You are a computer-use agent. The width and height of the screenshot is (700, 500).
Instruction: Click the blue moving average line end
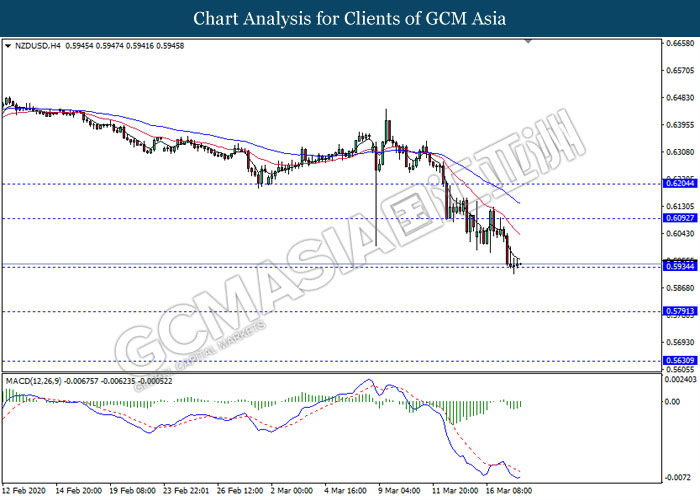[518, 202]
